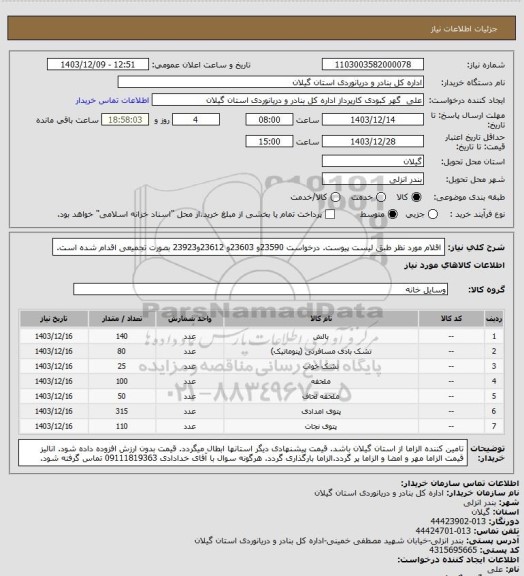
Task: Click the quantity 110 for پتوی نجات
Action: coord(122,426)
